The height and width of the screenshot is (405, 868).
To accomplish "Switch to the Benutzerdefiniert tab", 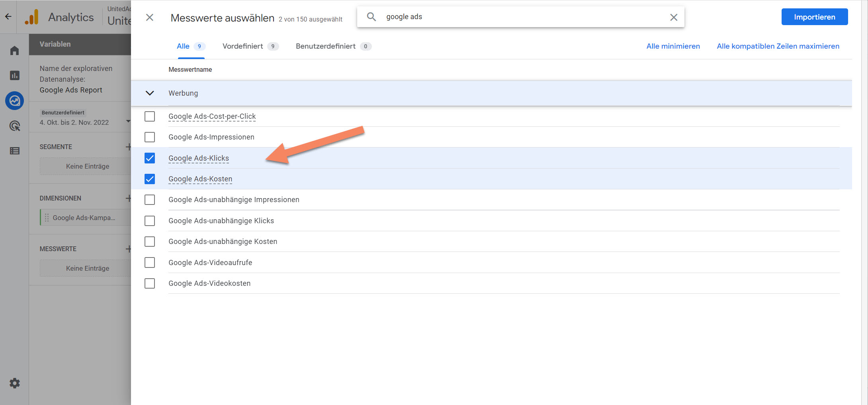I will click(x=334, y=46).
